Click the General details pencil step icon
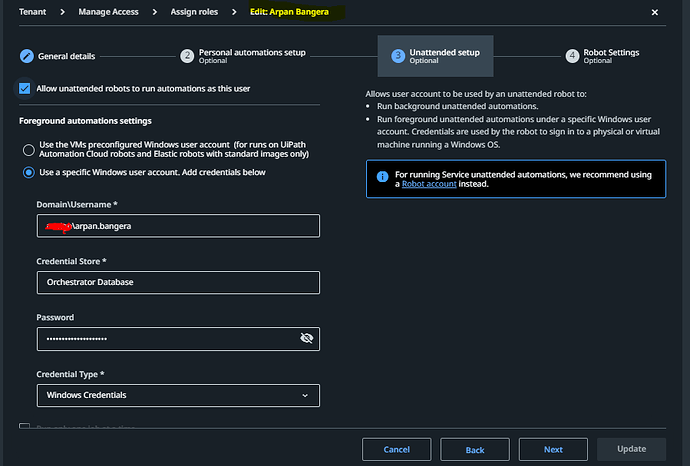Viewport: 690px width, 466px height. [27, 56]
